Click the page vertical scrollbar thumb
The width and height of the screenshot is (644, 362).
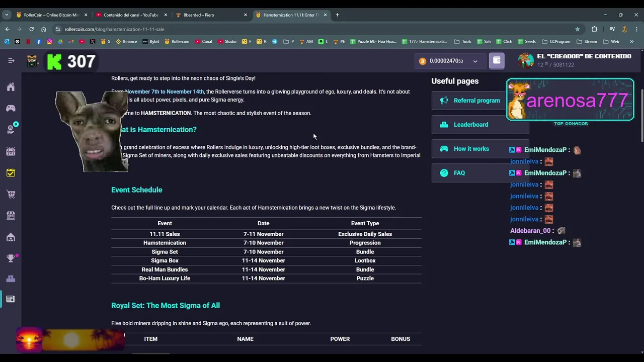(641, 116)
